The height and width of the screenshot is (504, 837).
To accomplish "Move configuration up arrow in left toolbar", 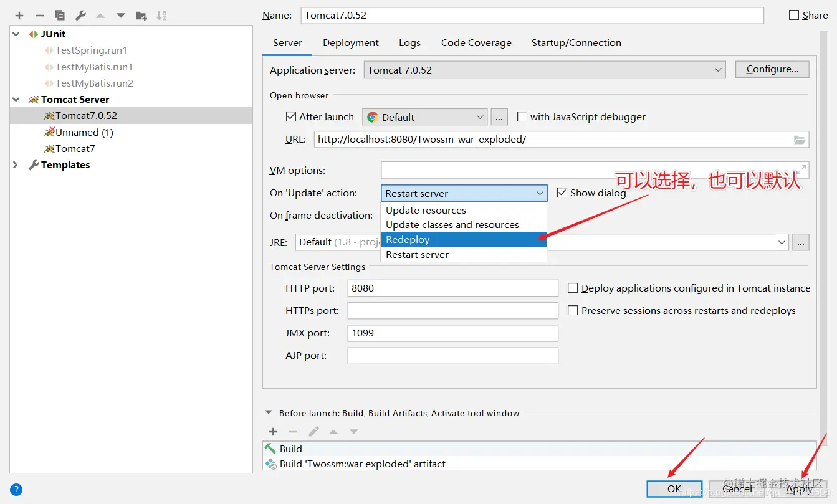I will pos(100,16).
